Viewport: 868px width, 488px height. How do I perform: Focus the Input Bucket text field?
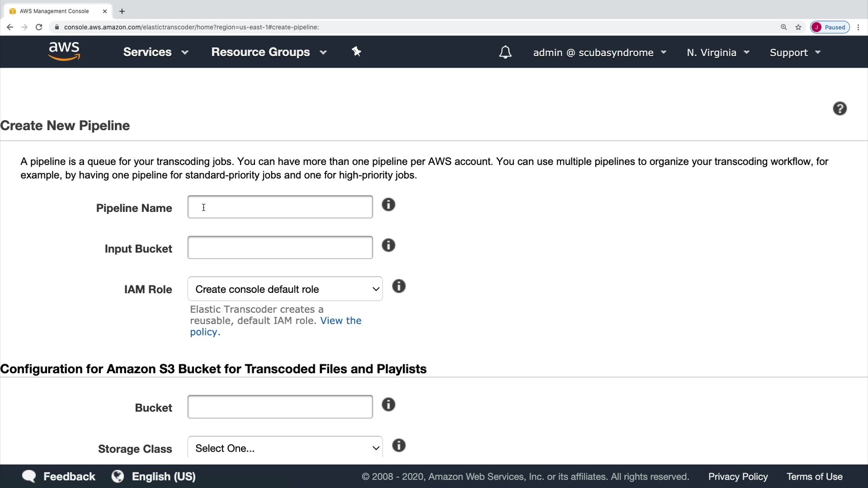coord(280,248)
